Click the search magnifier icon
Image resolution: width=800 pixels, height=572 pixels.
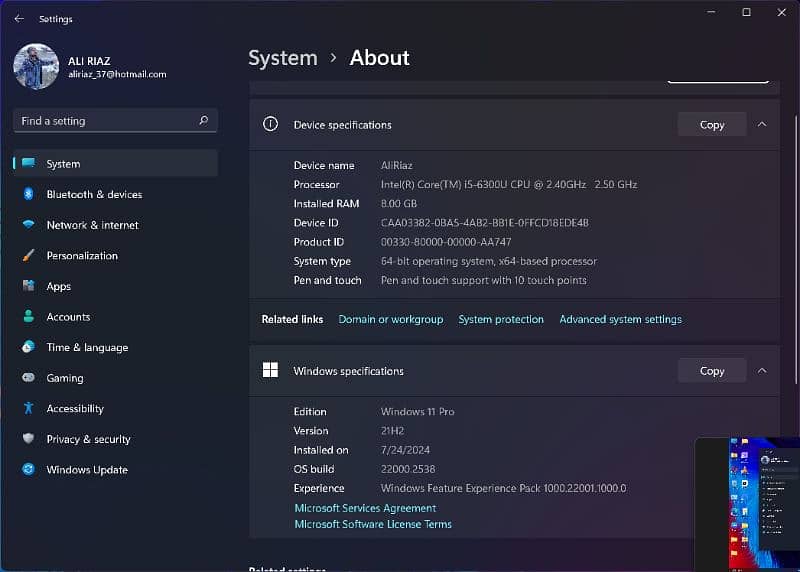tap(204, 121)
